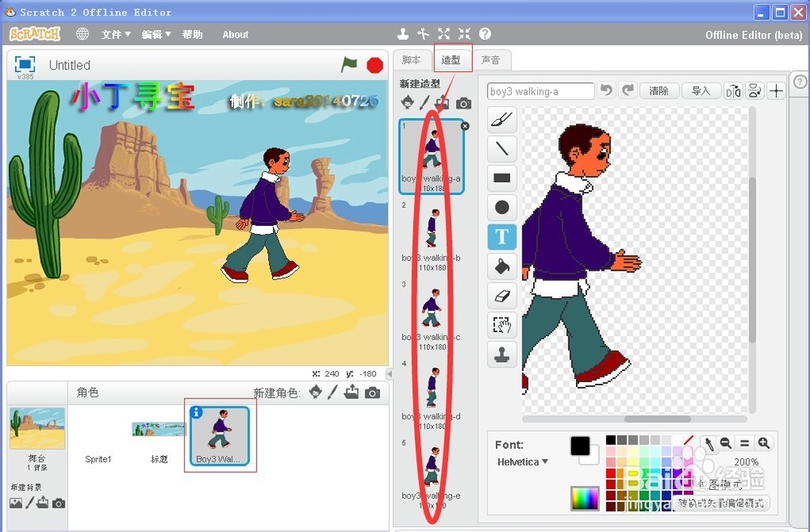Select the Brush paint tool
Screen dimensions: 810x532
(502, 119)
